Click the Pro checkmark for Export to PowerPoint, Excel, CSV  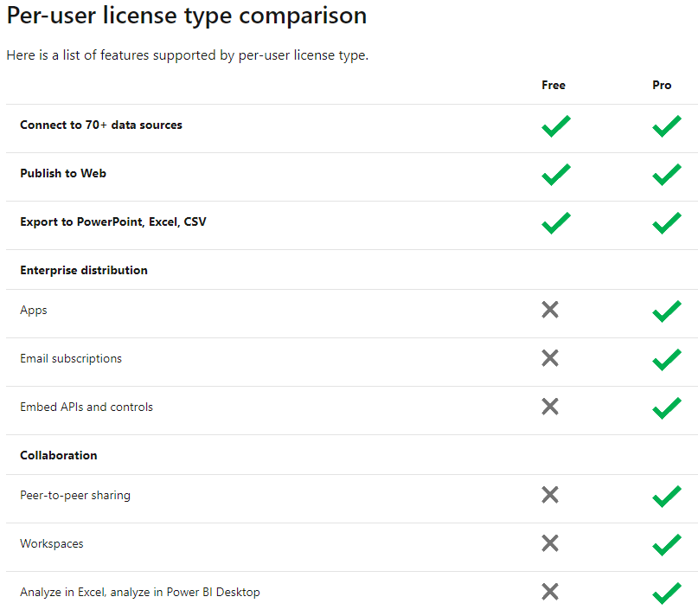(667, 223)
